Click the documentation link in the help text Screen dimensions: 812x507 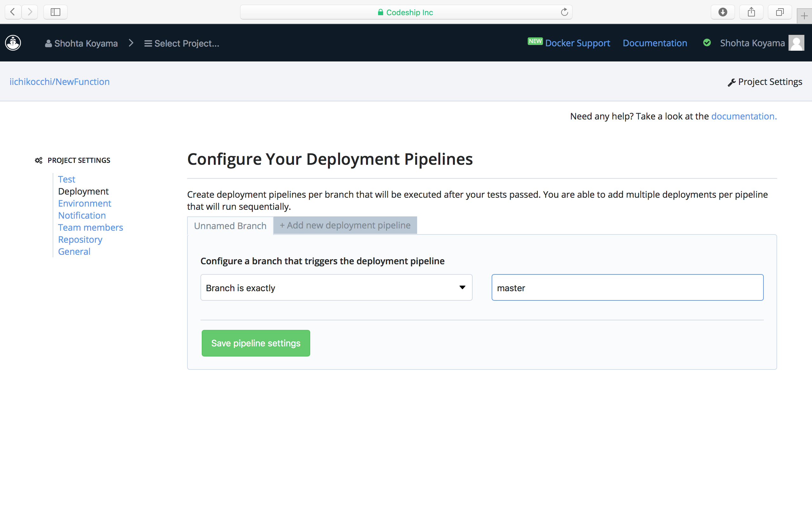(x=743, y=116)
